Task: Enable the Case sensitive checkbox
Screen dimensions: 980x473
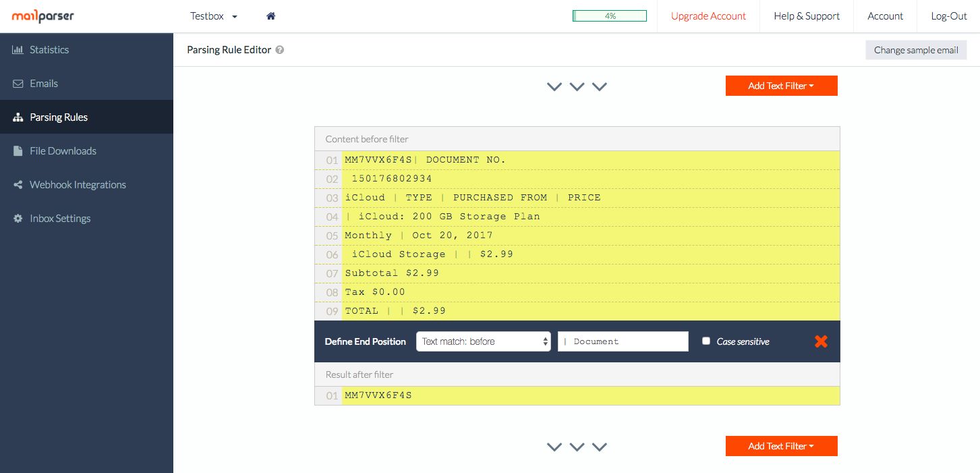Action: tap(706, 341)
